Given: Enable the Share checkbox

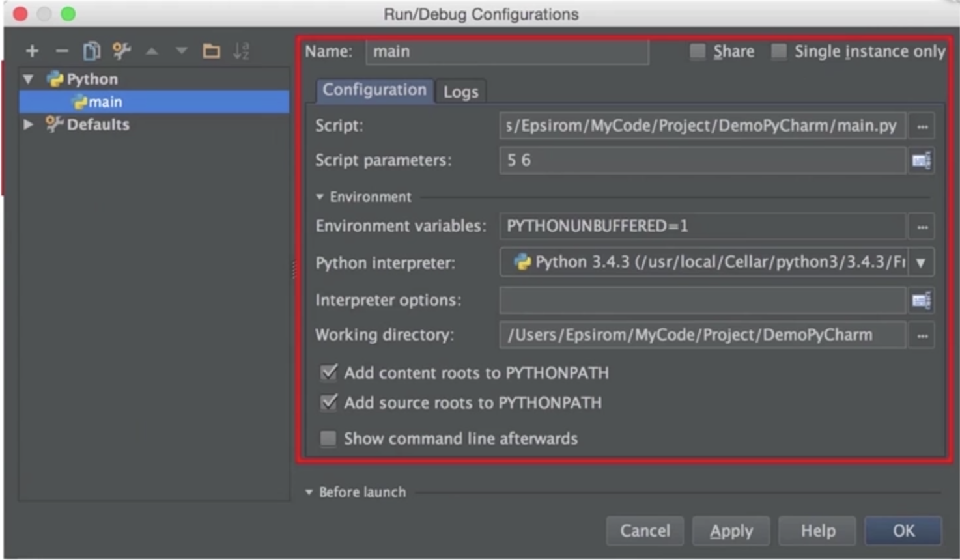Looking at the screenshot, I should [x=698, y=51].
